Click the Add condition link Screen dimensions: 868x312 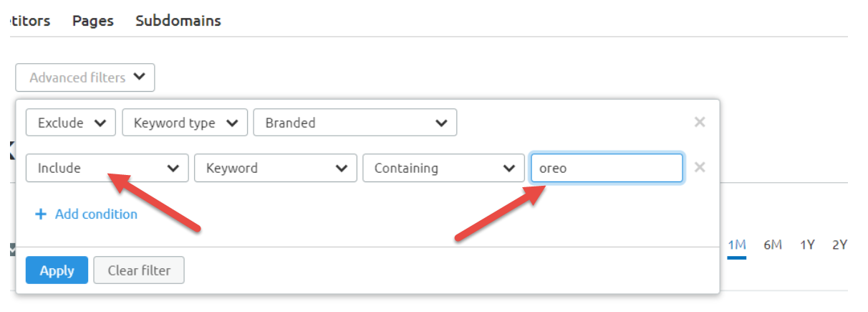coord(96,214)
